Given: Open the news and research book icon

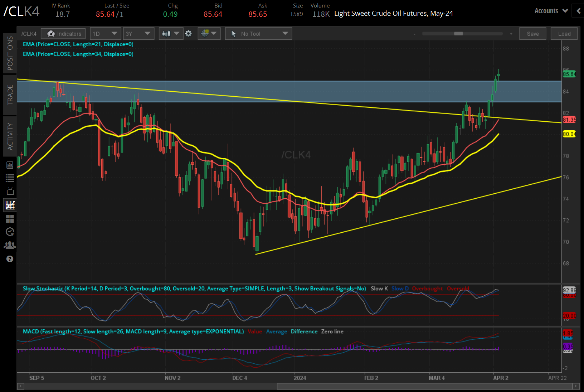Looking at the screenshot, I should [10, 165].
